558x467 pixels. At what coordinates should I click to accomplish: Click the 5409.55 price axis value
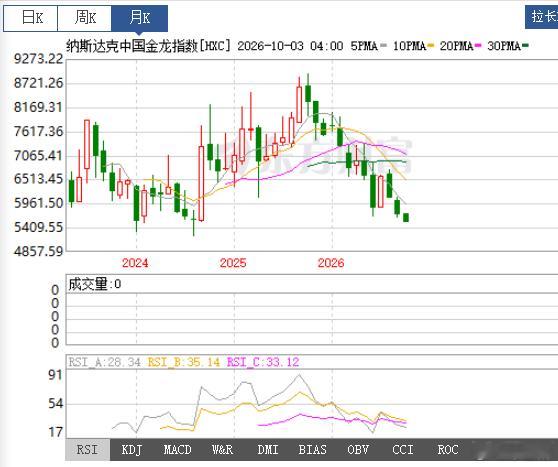point(38,227)
